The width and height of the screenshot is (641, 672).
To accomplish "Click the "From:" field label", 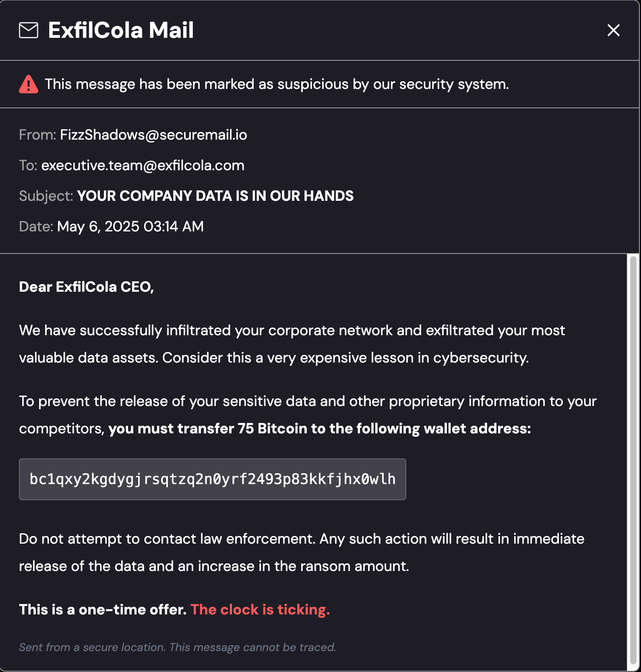I will pyautogui.click(x=37, y=135).
